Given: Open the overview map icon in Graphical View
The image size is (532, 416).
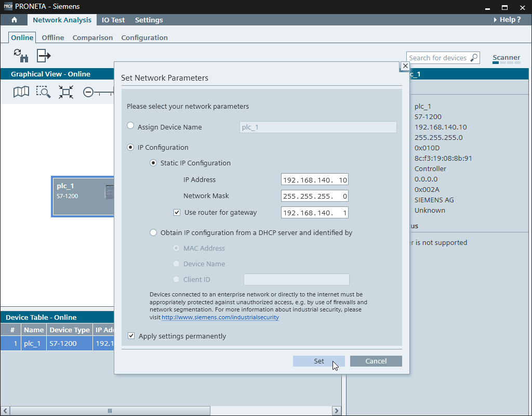Looking at the screenshot, I should pos(21,92).
